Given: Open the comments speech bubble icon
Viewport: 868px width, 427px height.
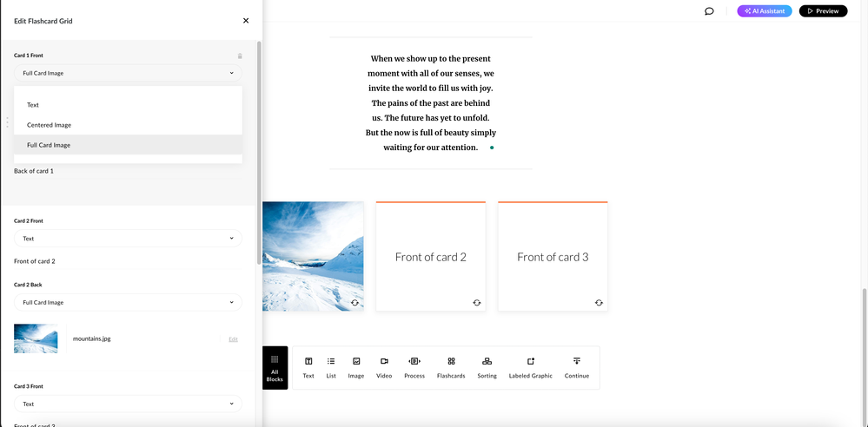Looking at the screenshot, I should click(709, 11).
